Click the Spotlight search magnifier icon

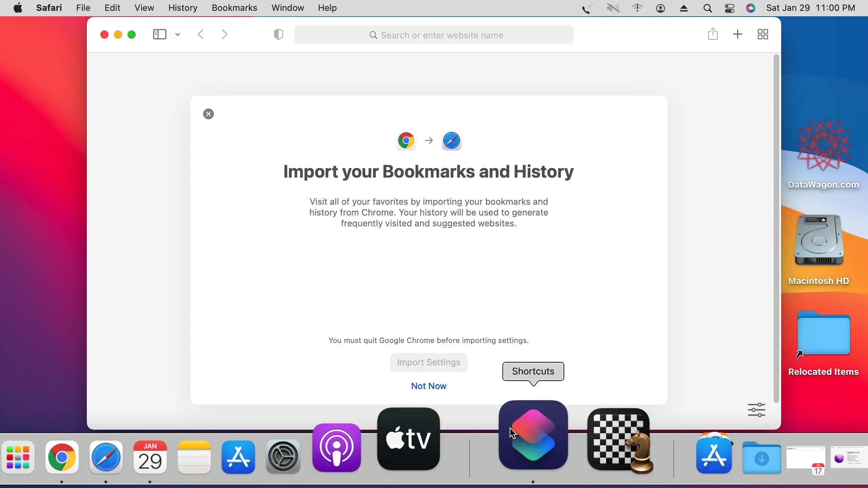point(707,8)
